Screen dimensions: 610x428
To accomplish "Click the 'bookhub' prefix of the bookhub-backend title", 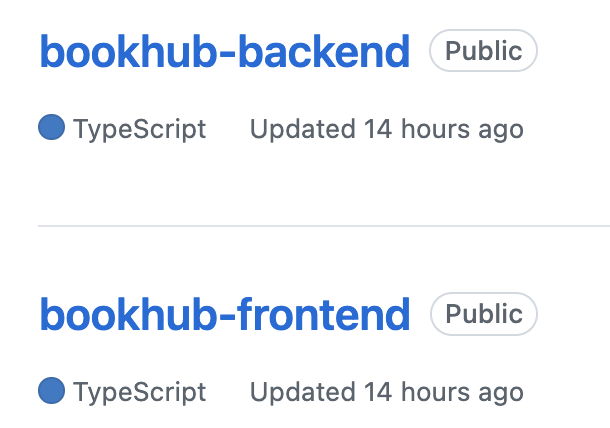I will click(x=128, y=51).
